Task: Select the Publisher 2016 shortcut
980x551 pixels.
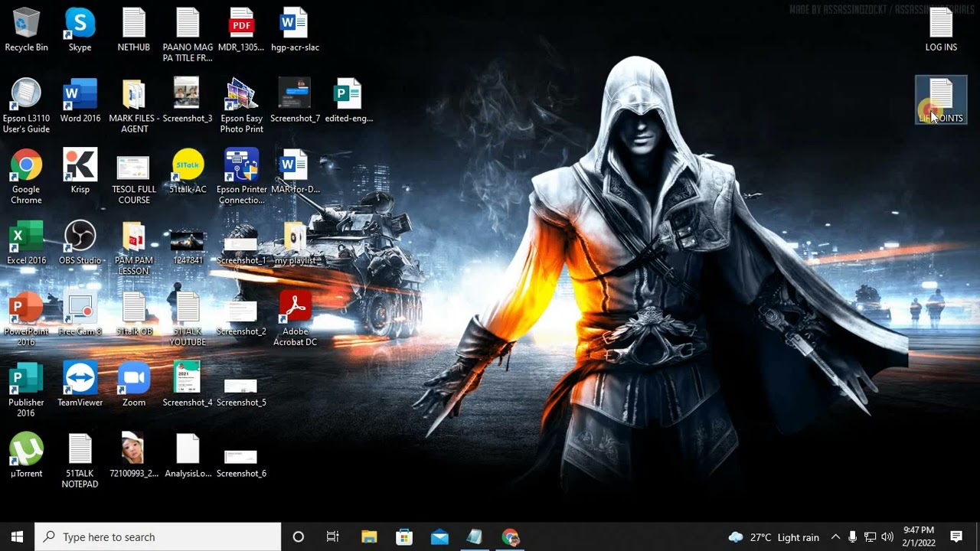Action: click(26, 391)
